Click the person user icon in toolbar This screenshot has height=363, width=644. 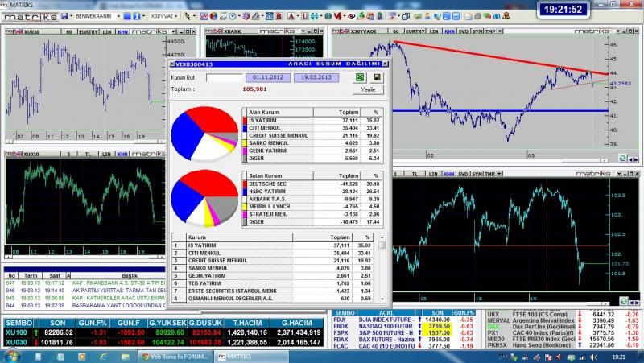pos(427,16)
